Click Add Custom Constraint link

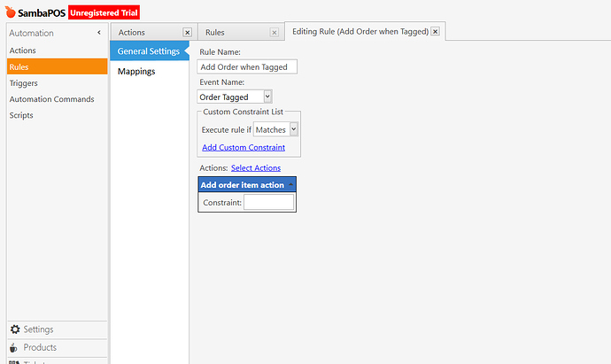(244, 147)
